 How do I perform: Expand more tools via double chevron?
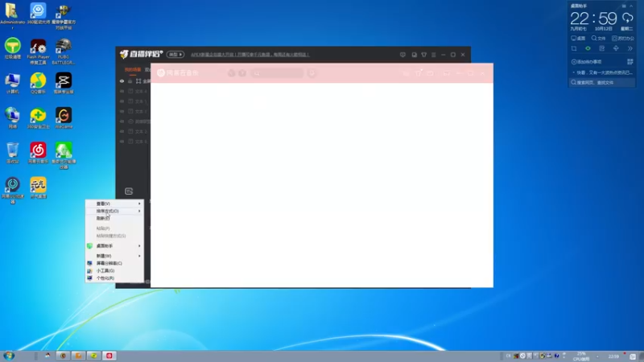630,48
